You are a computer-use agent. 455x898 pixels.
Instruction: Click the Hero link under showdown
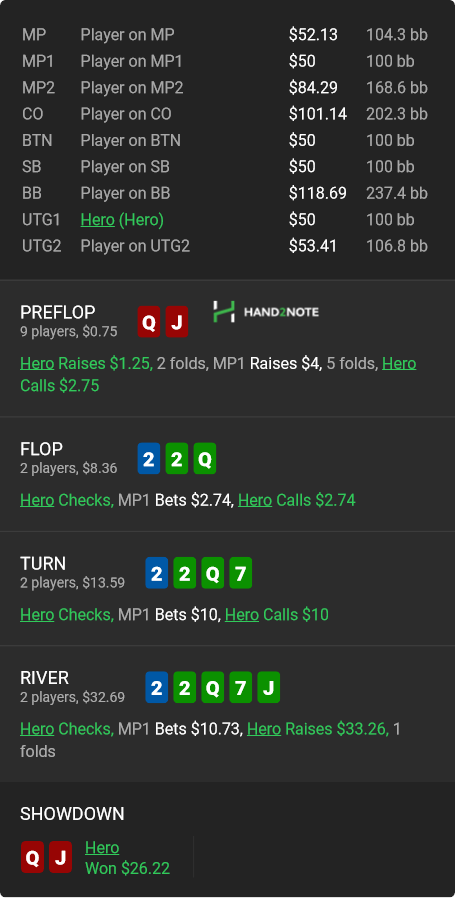(102, 848)
